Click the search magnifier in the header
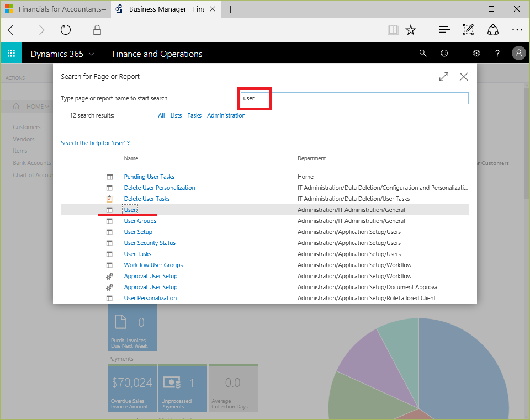Screen dimensions: 530x420 coord(423,53)
